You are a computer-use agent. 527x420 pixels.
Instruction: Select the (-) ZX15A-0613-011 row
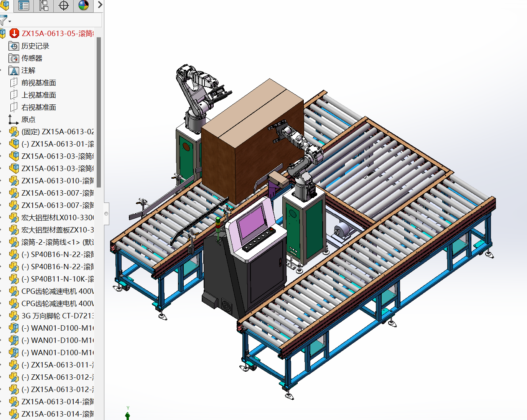52,365
